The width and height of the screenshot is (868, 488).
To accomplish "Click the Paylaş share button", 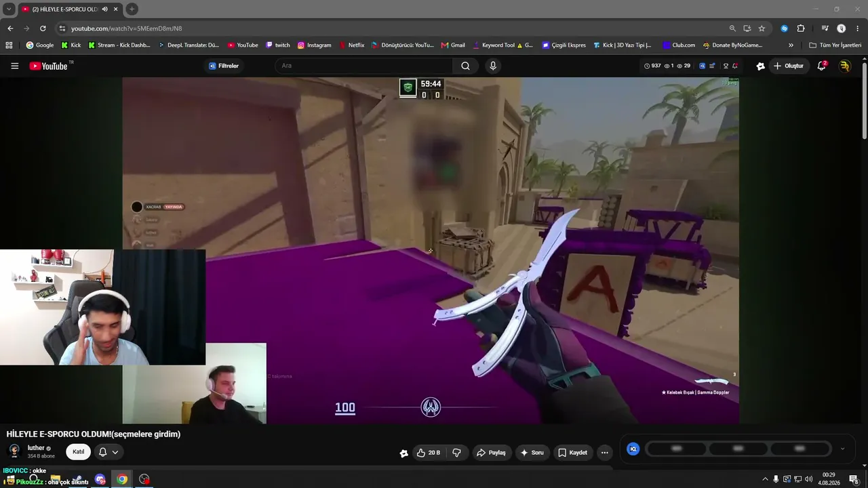I will [x=491, y=453].
